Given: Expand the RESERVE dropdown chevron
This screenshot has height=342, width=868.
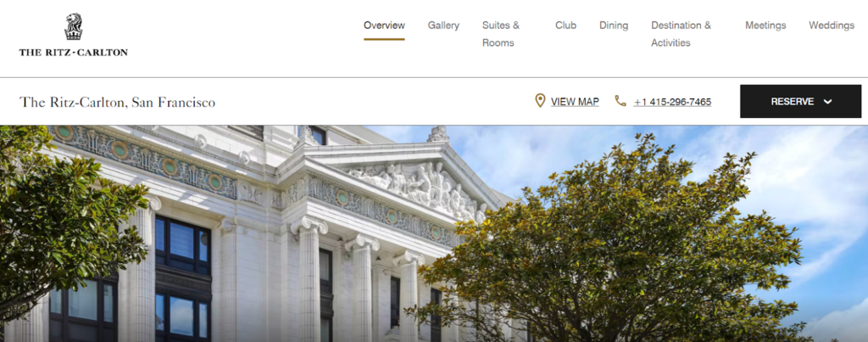Looking at the screenshot, I should tap(827, 102).
